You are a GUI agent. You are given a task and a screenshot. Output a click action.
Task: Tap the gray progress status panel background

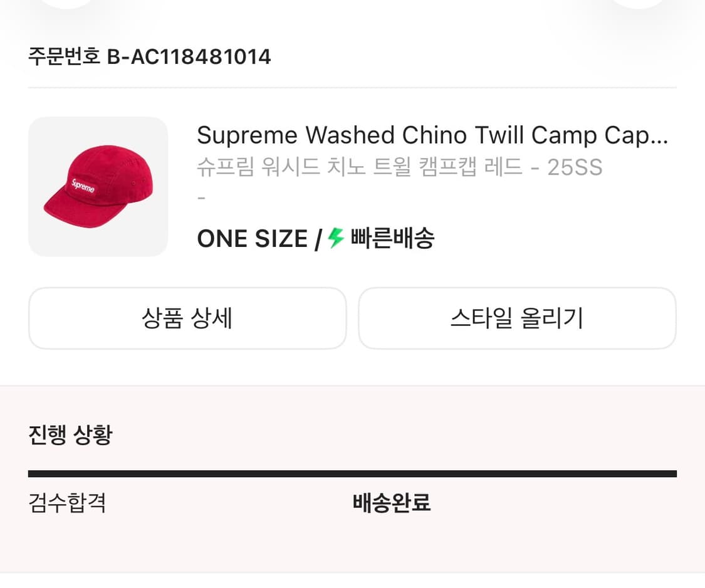(x=352, y=552)
